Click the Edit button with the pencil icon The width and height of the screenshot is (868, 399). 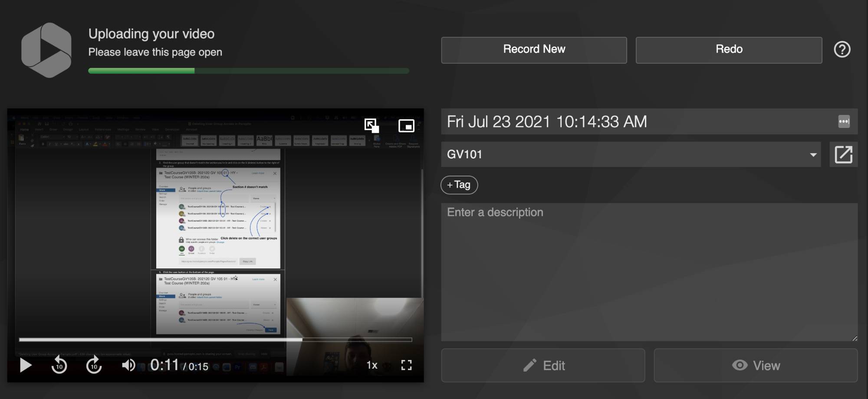tap(543, 366)
